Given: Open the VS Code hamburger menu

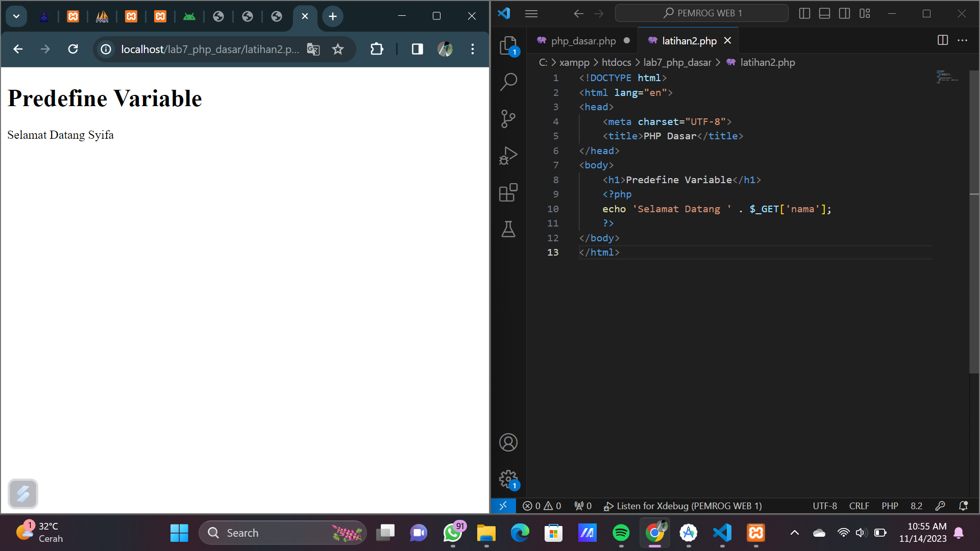Looking at the screenshot, I should (531, 13).
